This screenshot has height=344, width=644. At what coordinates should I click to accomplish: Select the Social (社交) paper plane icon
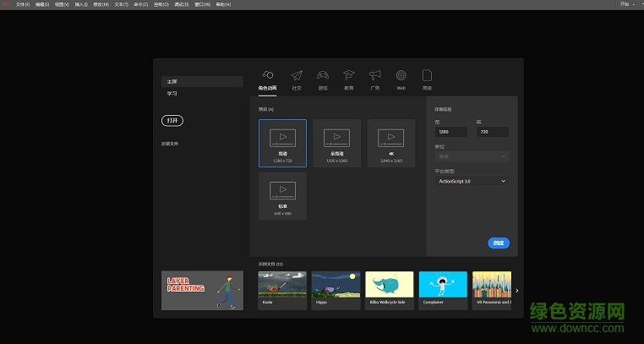[x=297, y=76]
